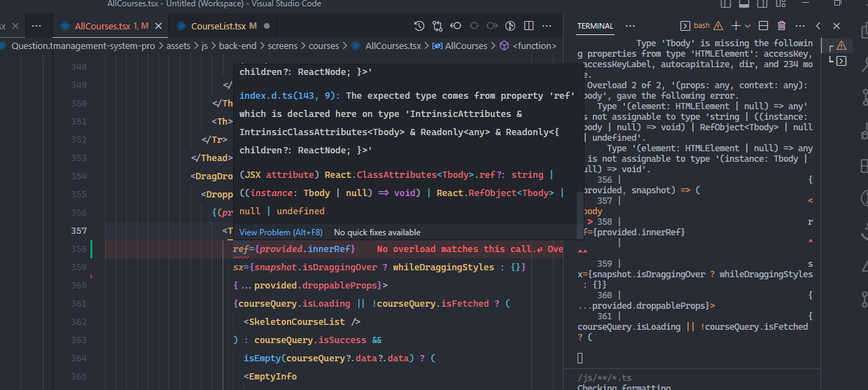Open views ellipsis next to TERMINAL tab

[x=631, y=26]
